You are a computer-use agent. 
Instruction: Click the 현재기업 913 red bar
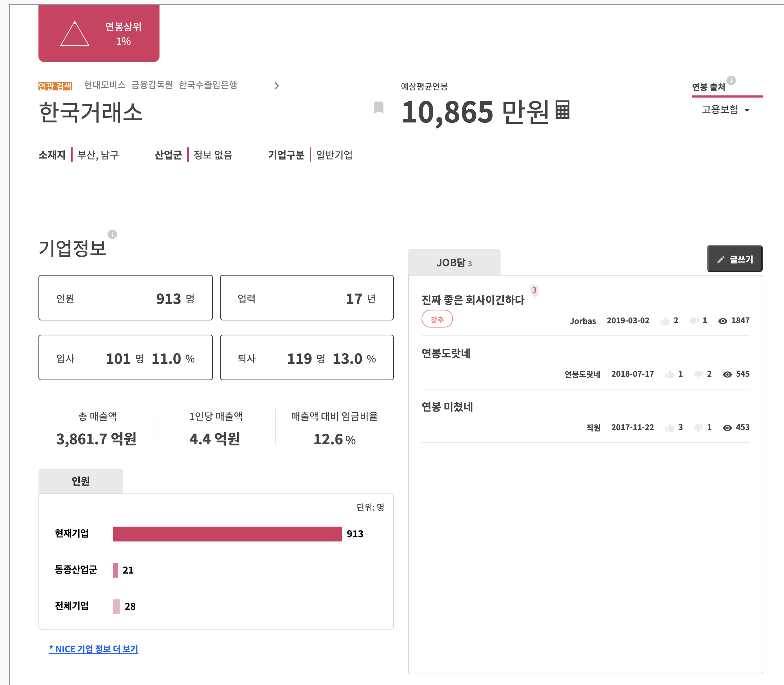point(227,534)
